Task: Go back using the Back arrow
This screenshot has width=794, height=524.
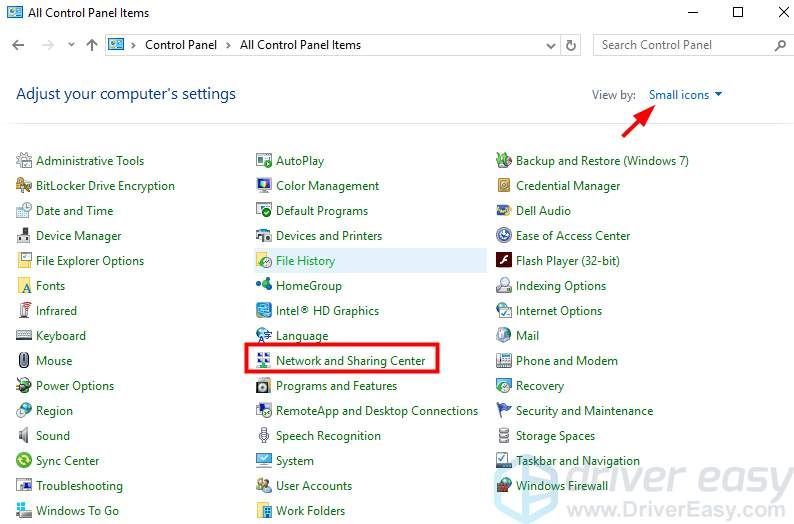Action: click(18, 45)
